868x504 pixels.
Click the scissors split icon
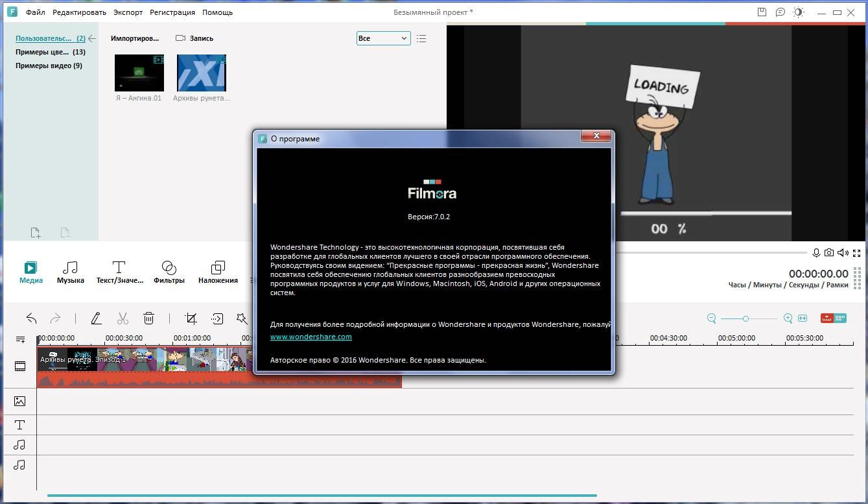pos(122,318)
